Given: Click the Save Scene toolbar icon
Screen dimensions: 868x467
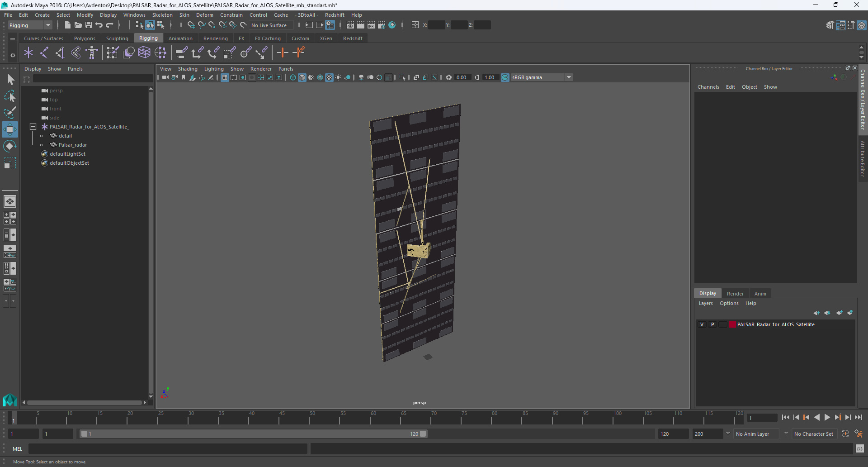Looking at the screenshot, I should pyautogui.click(x=89, y=25).
